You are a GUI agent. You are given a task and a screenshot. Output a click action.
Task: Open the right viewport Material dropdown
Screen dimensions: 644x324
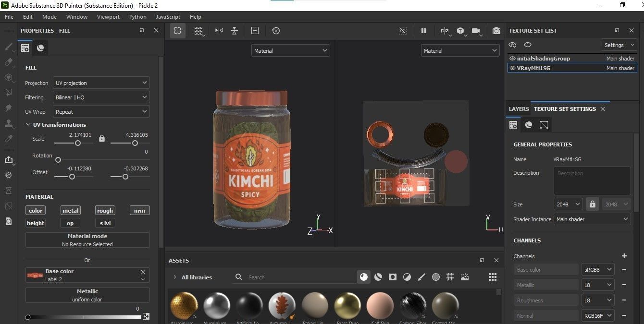(x=460, y=50)
